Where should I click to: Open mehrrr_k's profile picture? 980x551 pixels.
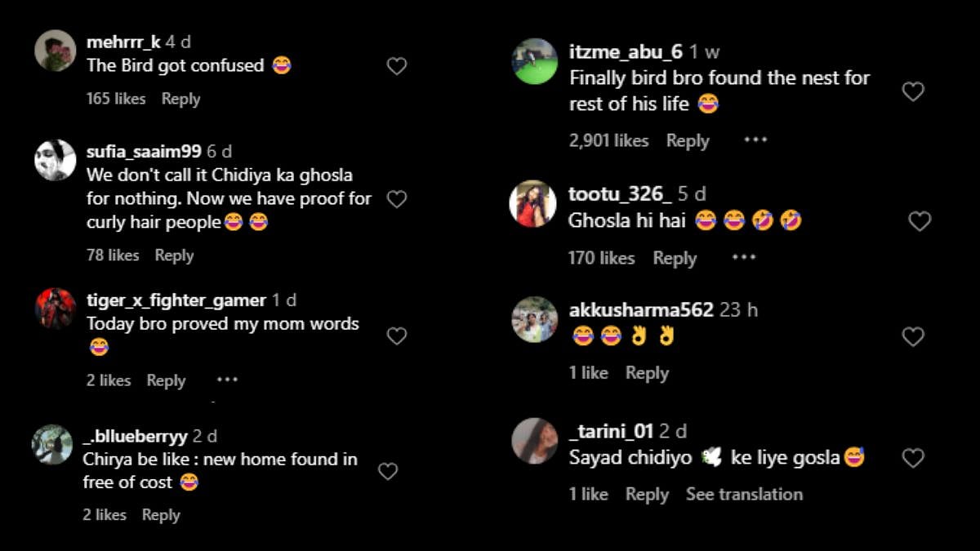56,51
